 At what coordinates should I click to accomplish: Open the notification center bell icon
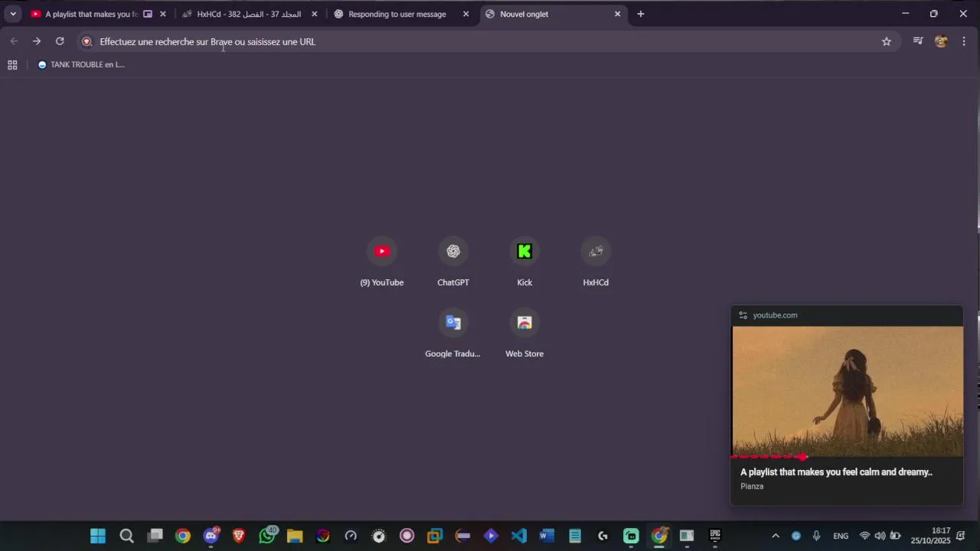961,536
